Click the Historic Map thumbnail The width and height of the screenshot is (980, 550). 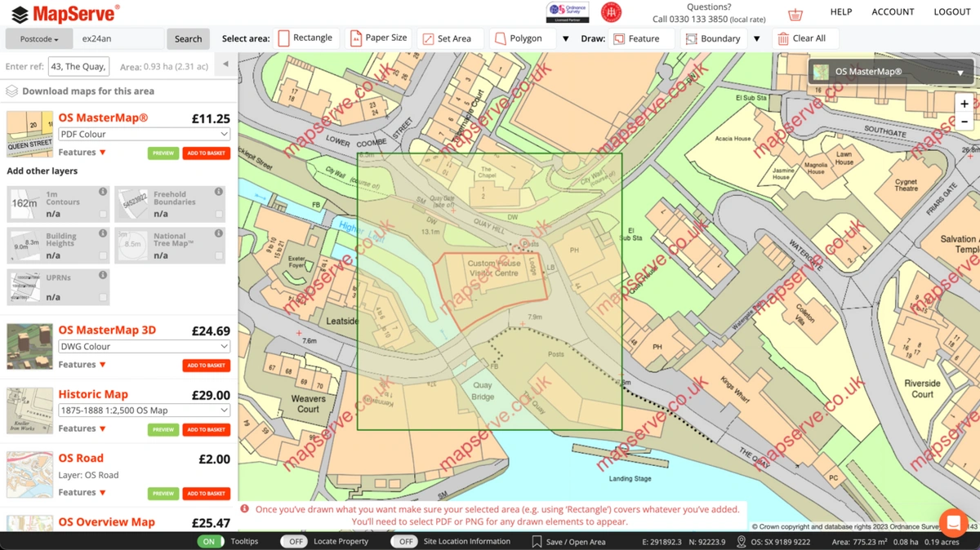[29, 410]
